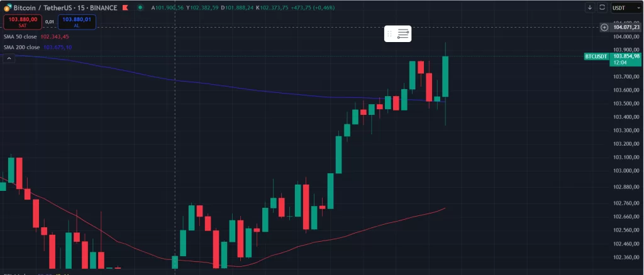Collapse the indicator legend with chevron arrow

point(9,58)
